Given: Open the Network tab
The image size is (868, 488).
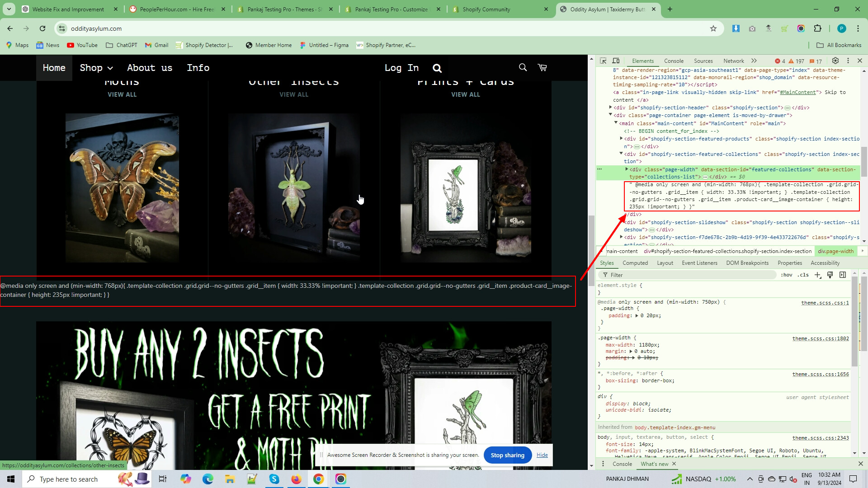Looking at the screenshot, I should 733,61.
